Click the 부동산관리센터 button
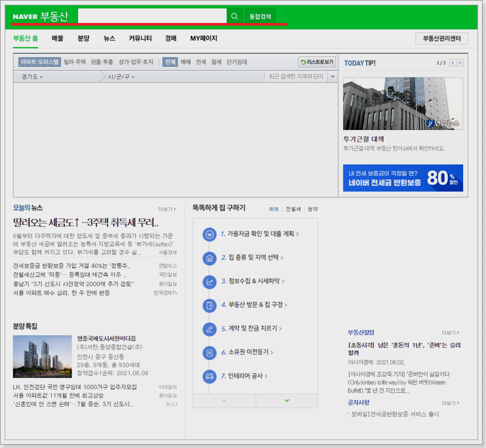Screen dimensions: 486x448 (441, 39)
